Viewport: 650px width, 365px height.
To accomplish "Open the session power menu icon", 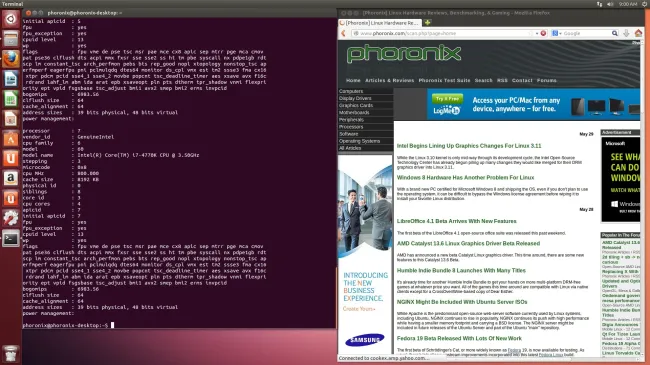I will pos(644,4).
